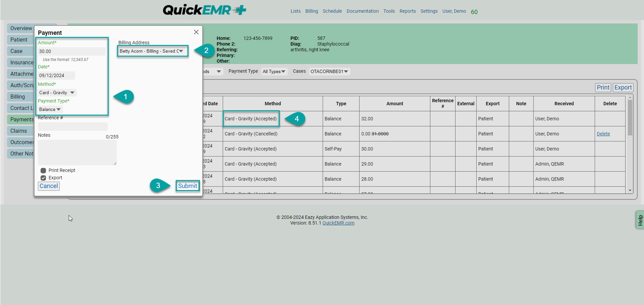644x305 pixels.
Task: Open the Cases dropdown OTACORNBE01
Action: tap(330, 71)
